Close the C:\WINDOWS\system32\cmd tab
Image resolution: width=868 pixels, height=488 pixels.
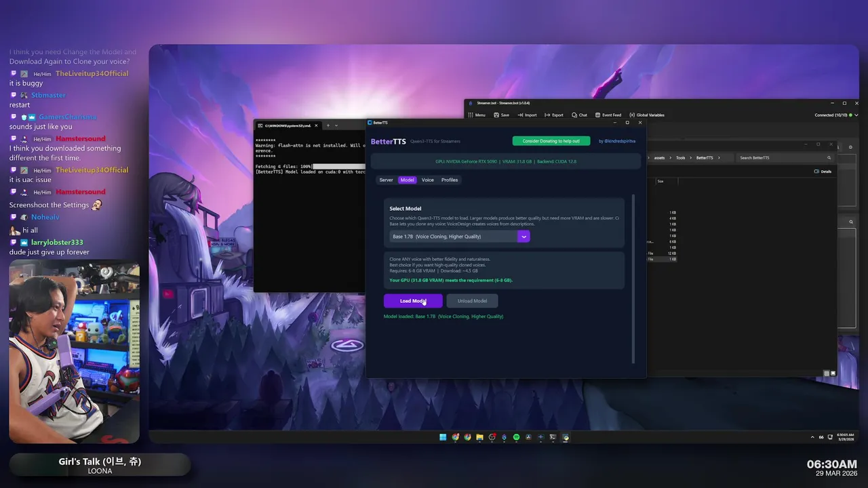[x=316, y=125]
